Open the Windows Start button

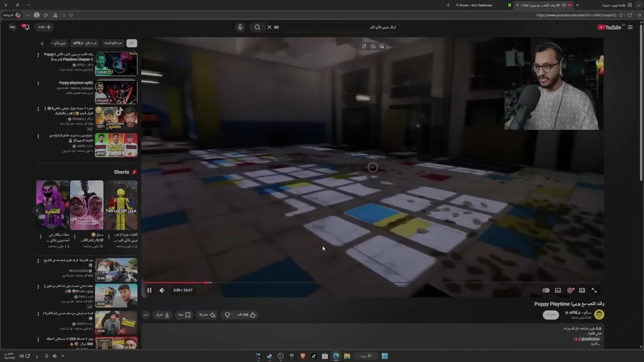(385, 356)
